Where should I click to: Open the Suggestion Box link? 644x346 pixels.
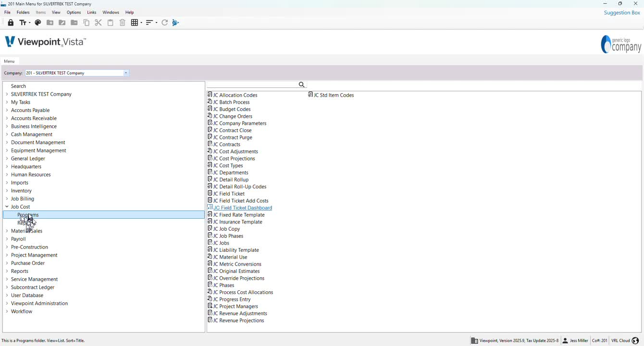pos(622,13)
